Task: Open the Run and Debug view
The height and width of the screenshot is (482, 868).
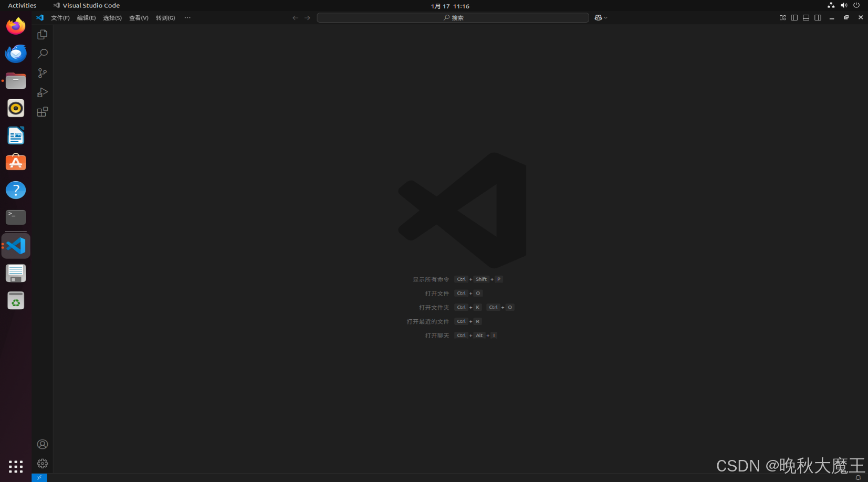Action: (43, 92)
